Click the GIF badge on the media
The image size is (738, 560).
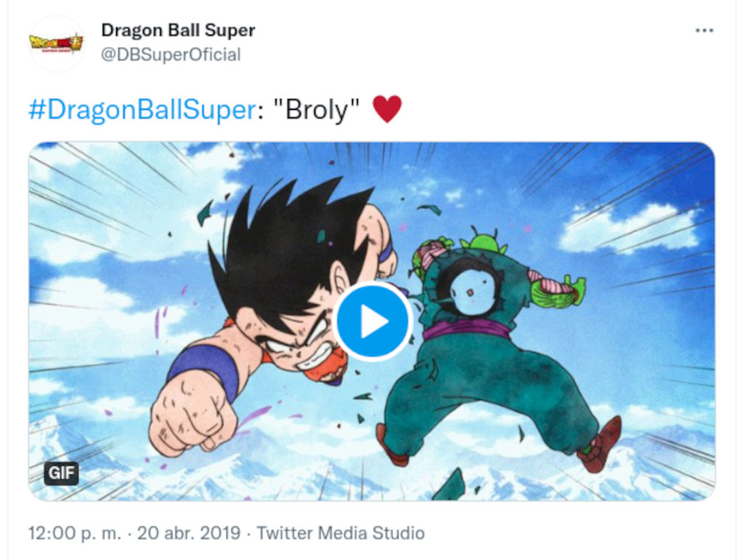coord(61,473)
